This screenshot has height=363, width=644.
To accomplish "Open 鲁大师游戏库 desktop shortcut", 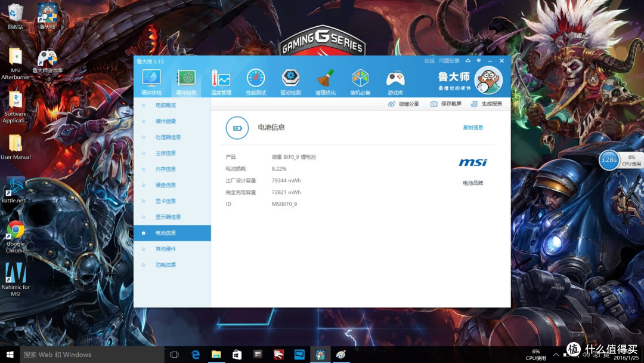I will [x=48, y=61].
